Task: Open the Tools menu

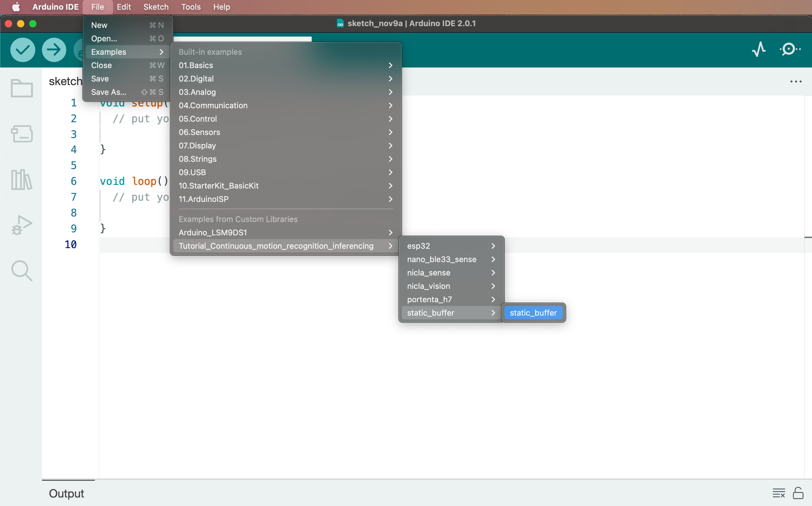Action: [x=191, y=7]
